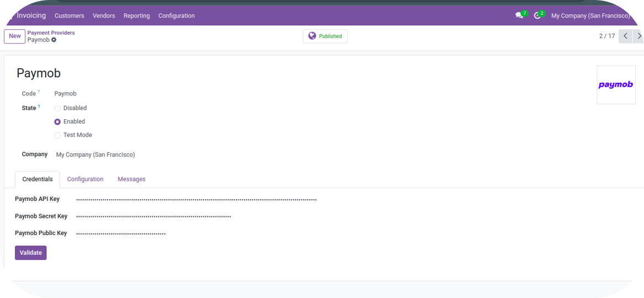644x298 pixels.
Task: Click the gear icon next to Paymob breadcrumb
Action: tap(54, 40)
